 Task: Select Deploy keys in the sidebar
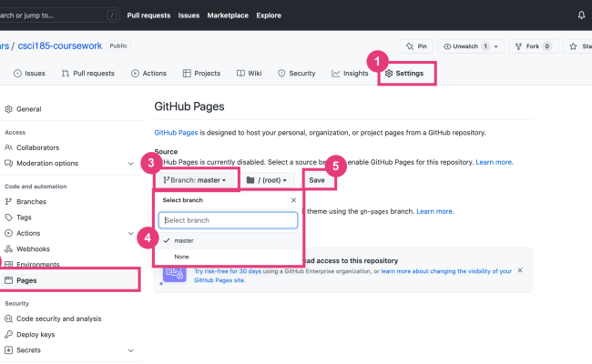[x=36, y=335]
